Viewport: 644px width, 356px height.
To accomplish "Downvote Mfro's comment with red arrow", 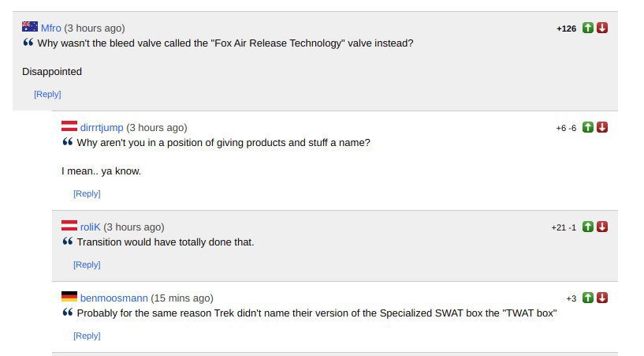I will (x=602, y=28).
